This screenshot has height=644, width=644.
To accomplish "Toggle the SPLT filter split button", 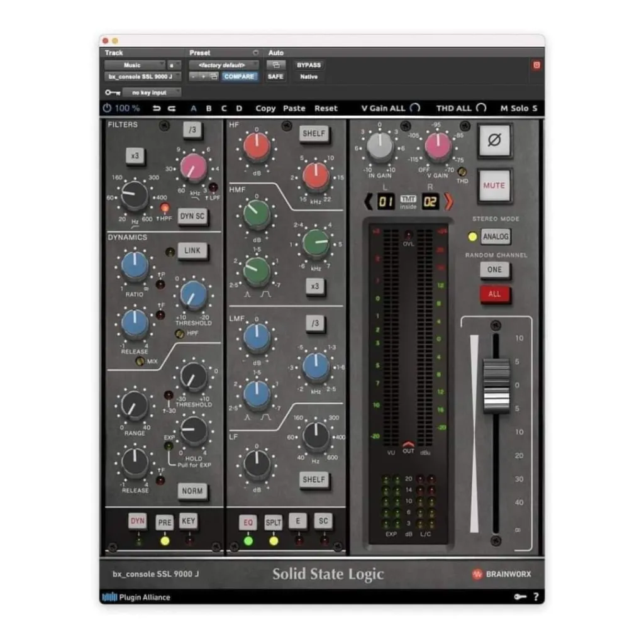I will pos(274,523).
